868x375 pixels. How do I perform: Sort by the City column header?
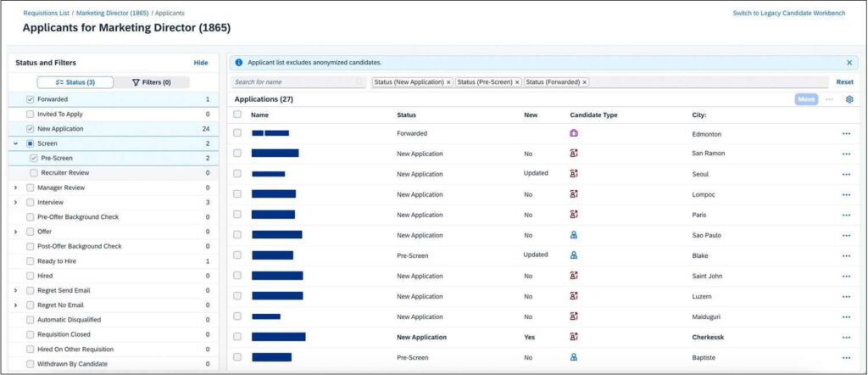[699, 115]
